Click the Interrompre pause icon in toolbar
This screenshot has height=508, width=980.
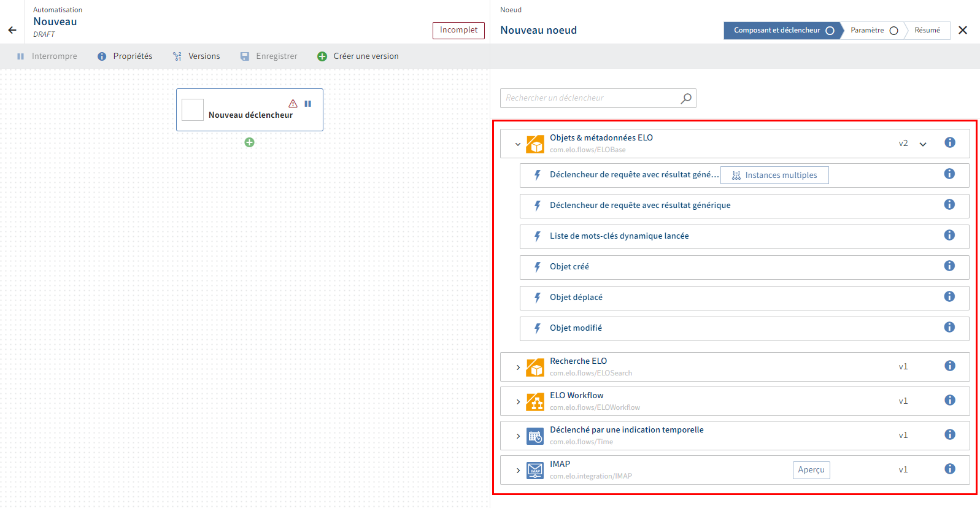(x=20, y=56)
